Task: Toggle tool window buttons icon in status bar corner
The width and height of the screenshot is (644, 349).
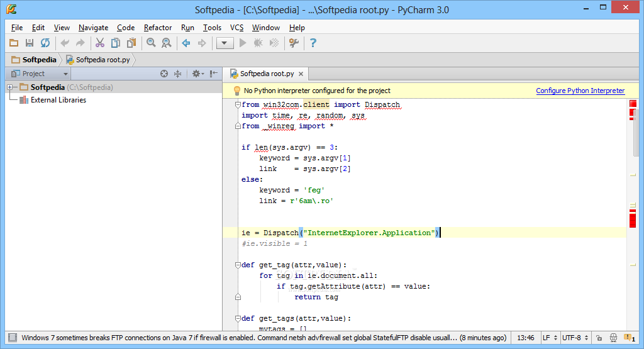Action: tap(13, 338)
